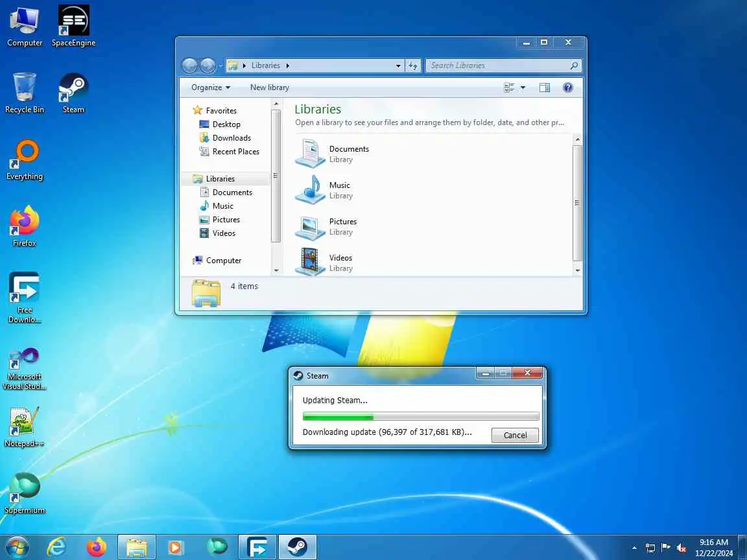The width and height of the screenshot is (747, 560).
Task: Click the 'Downloading update (96,397 of 317,681 KB)...' text
Action: [387, 432]
